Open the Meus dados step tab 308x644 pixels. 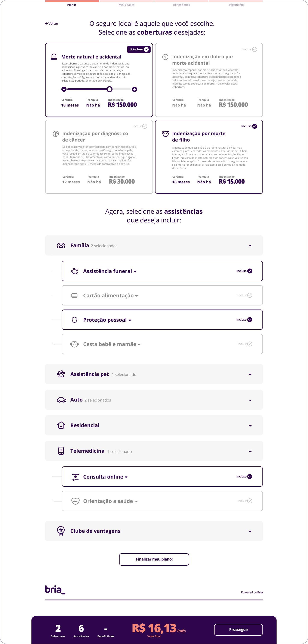click(126, 5)
